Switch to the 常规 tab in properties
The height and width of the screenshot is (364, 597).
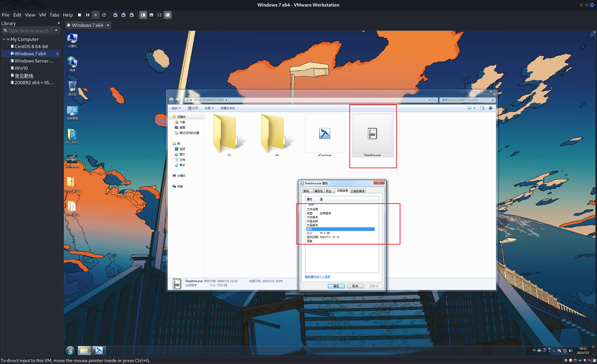tap(306, 191)
